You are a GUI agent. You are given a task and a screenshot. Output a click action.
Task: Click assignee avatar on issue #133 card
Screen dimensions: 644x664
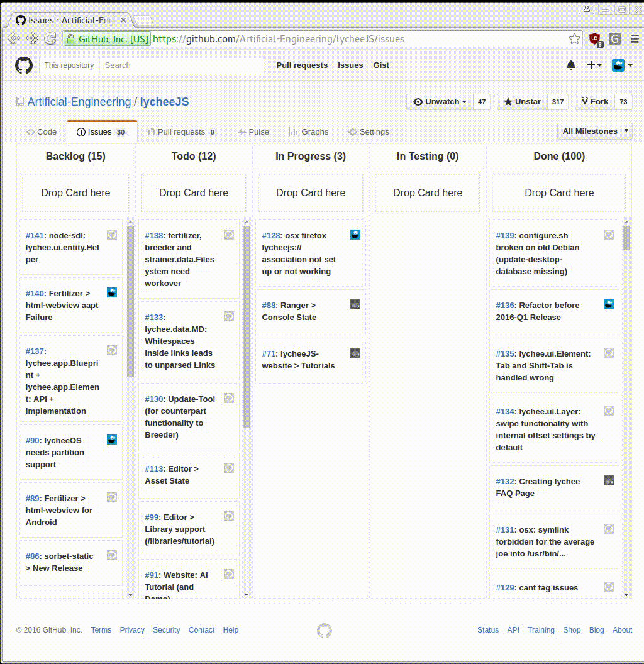click(x=229, y=316)
